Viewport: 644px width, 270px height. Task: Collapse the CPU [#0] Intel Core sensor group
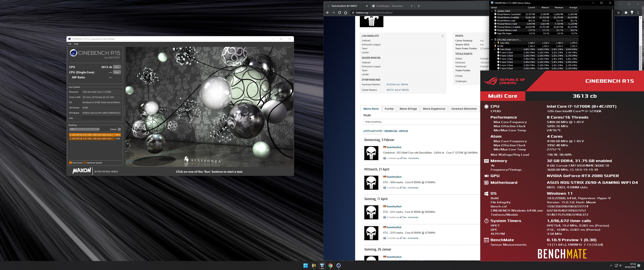click(x=492, y=40)
